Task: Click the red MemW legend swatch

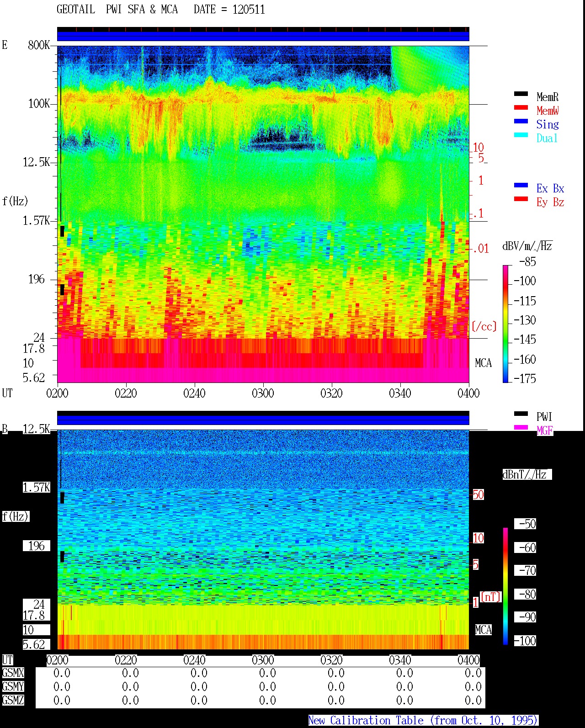Action: (521, 107)
